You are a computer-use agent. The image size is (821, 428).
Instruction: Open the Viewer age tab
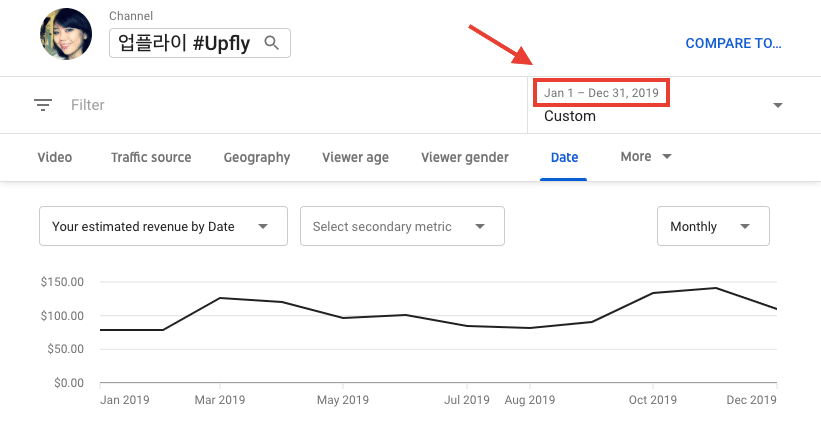[355, 157]
